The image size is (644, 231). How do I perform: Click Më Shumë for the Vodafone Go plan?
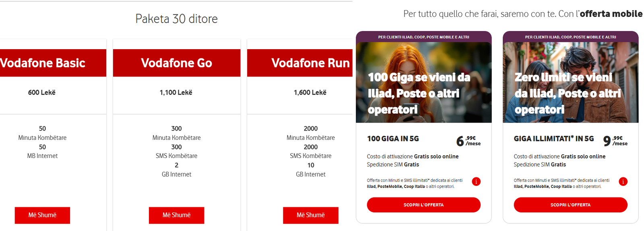point(176,215)
